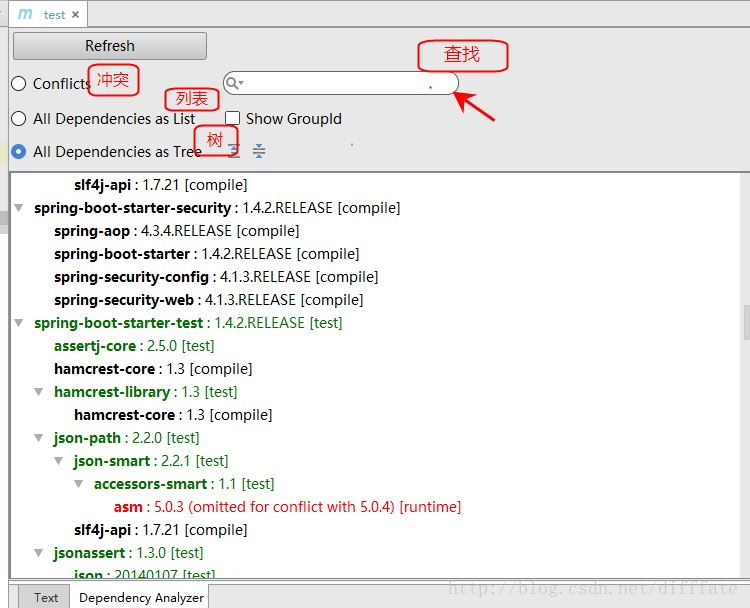Viewport: 750px width, 608px height.
Task: Collapse the json-path node
Action: 39,438
